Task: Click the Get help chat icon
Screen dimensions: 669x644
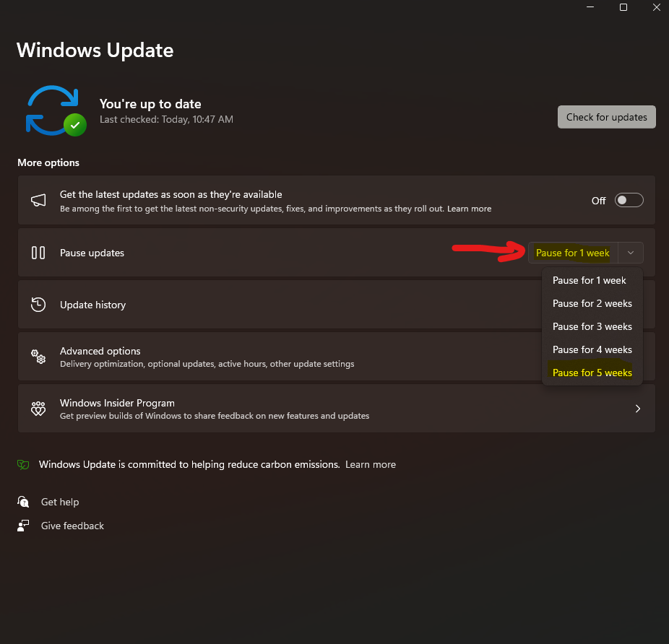Action: pyautogui.click(x=23, y=502)
